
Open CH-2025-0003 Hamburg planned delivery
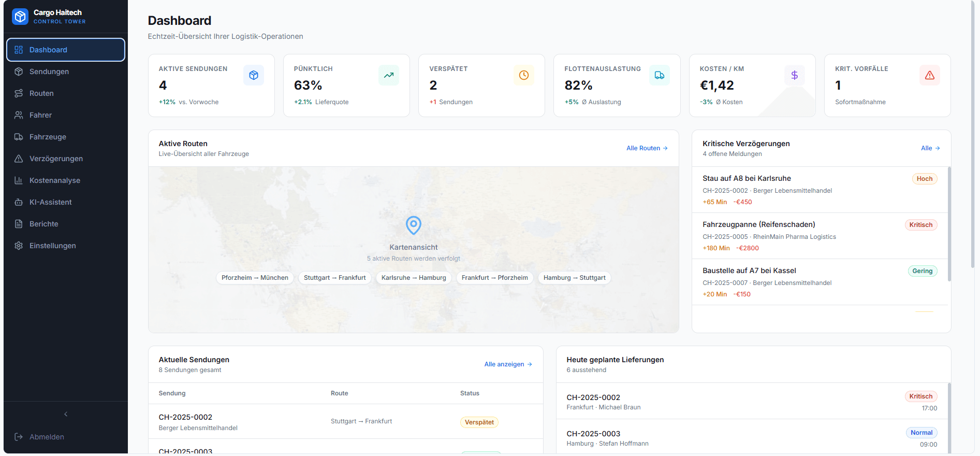752,437
